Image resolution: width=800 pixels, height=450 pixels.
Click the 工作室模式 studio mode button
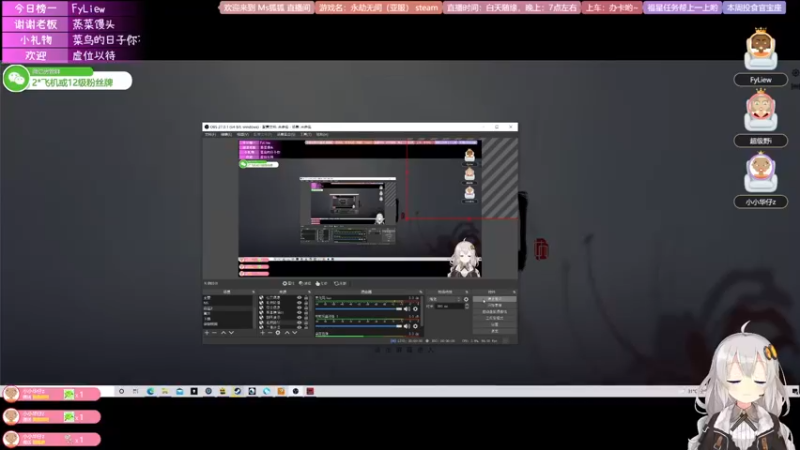tap(494, 318)
